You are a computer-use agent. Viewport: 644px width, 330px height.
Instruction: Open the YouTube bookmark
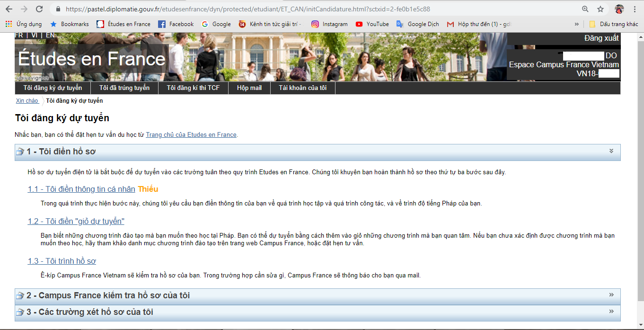click(x=372, y=24)
